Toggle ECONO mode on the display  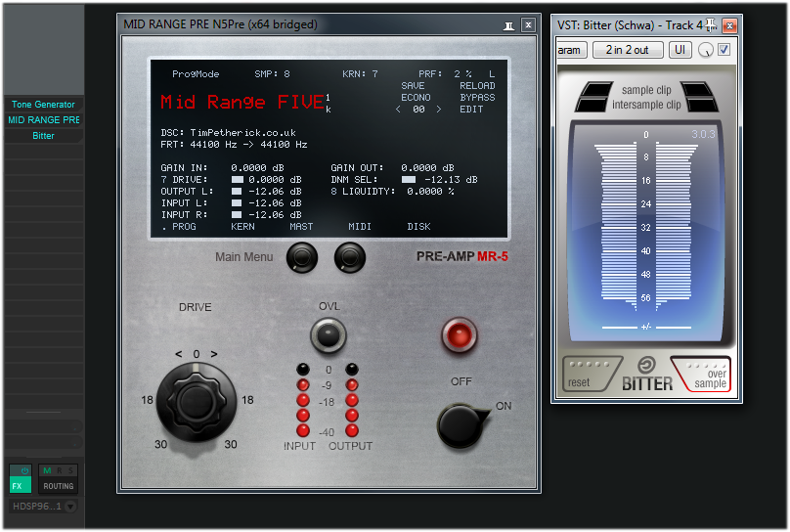pyautogui.click(x=416, y=97)
